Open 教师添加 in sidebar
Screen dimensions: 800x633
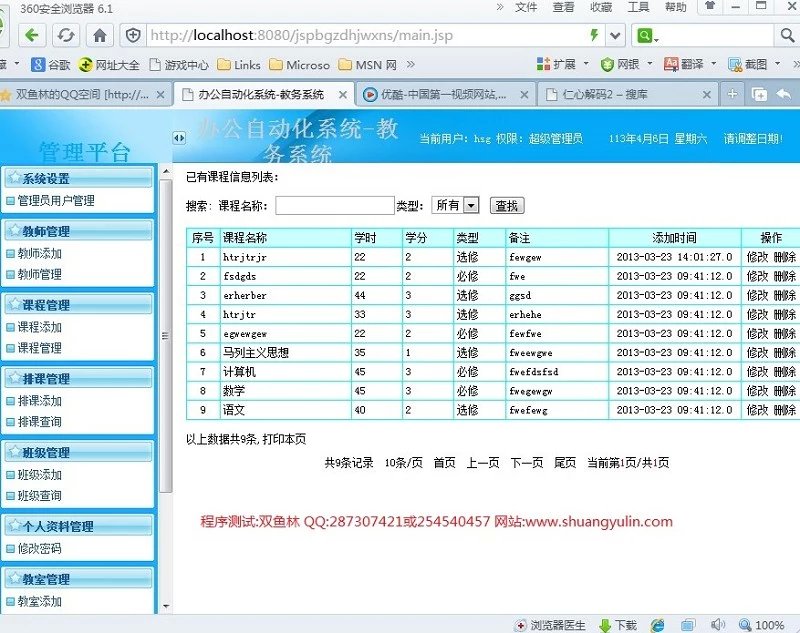pos(39,254)
